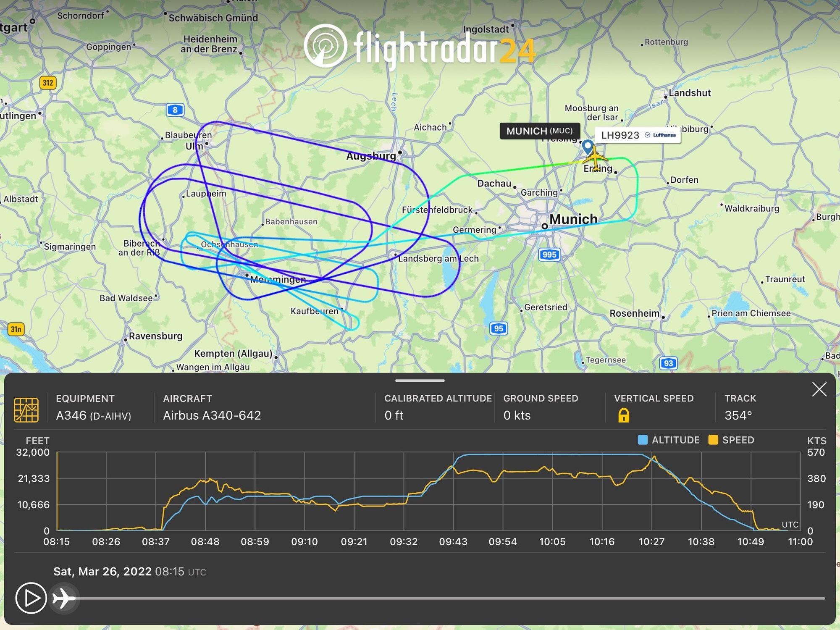
Task: Close the flight details panel
Action: point(819,389)
